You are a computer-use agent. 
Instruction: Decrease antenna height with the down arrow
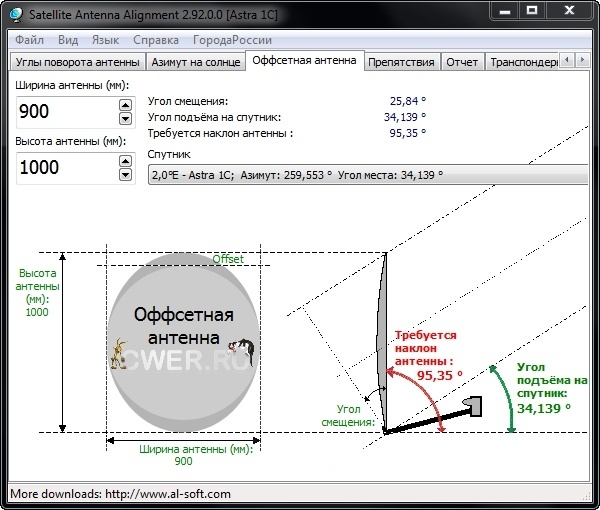(x=125, y=174)
